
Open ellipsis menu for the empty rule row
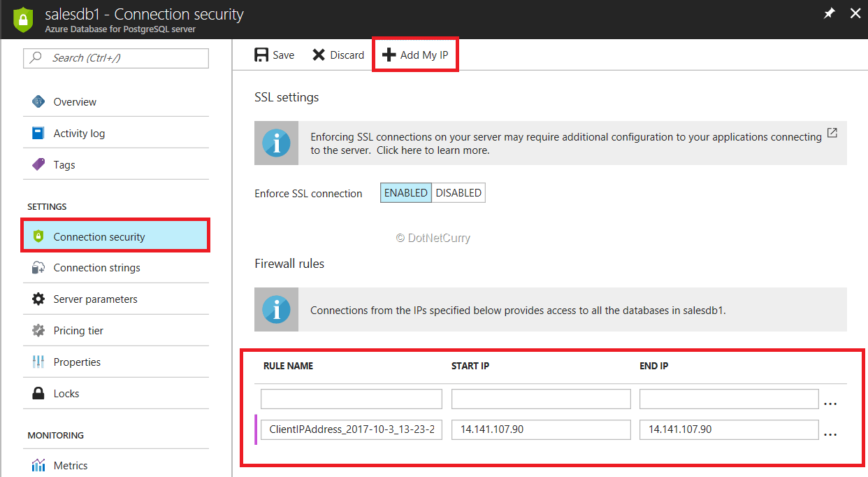(830, 404)
